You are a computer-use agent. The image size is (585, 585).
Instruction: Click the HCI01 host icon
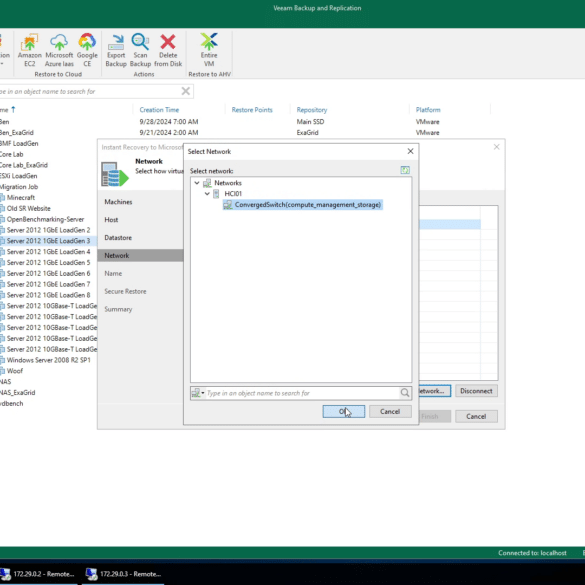[216, 194]
